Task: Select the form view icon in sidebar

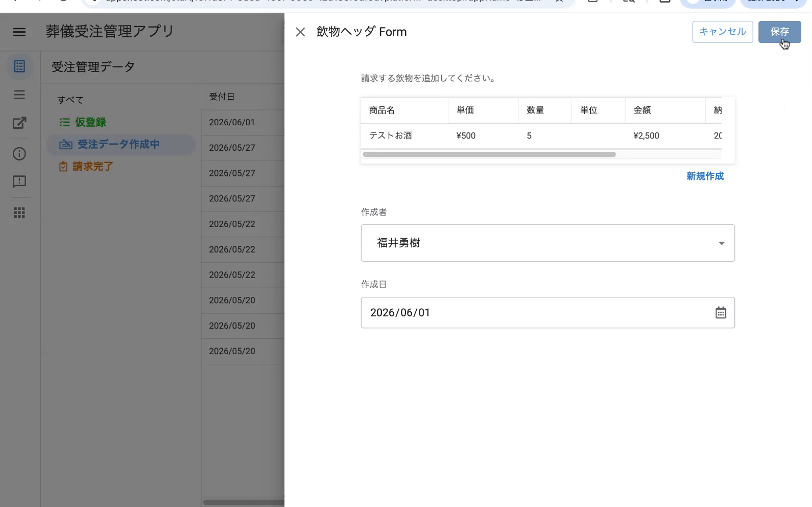Action: pyautogui.click(x=19, y=66)
